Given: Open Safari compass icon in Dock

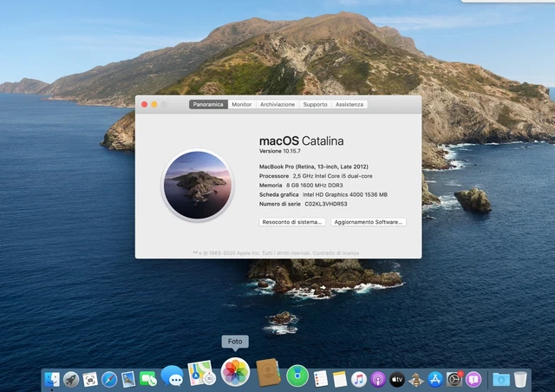Looking at the screenshot, I should pos(109,380).
